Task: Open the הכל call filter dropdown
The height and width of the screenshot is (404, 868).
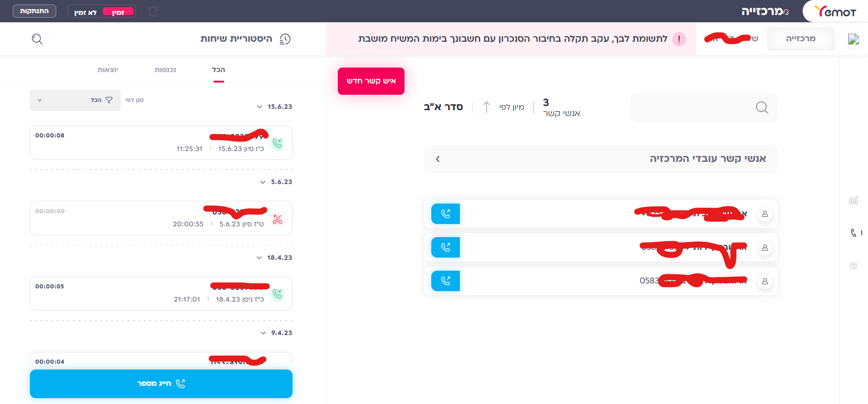Action: (75, 100)
